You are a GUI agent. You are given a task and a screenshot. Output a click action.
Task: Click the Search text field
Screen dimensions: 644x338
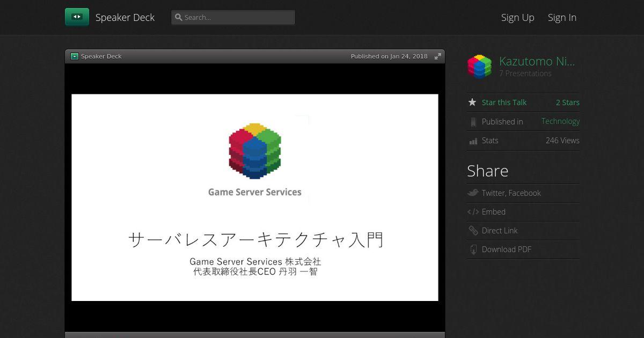click(233, 17)
